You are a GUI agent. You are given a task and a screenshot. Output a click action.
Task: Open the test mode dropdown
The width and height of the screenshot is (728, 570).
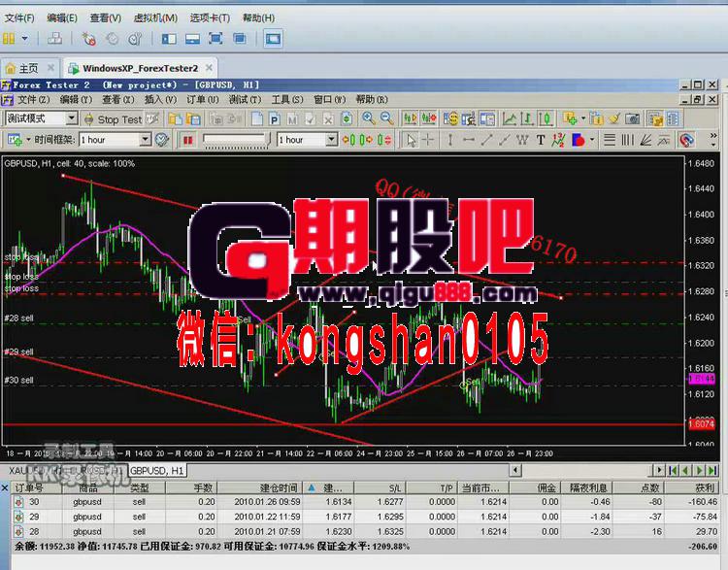click(x=71, y=118)
